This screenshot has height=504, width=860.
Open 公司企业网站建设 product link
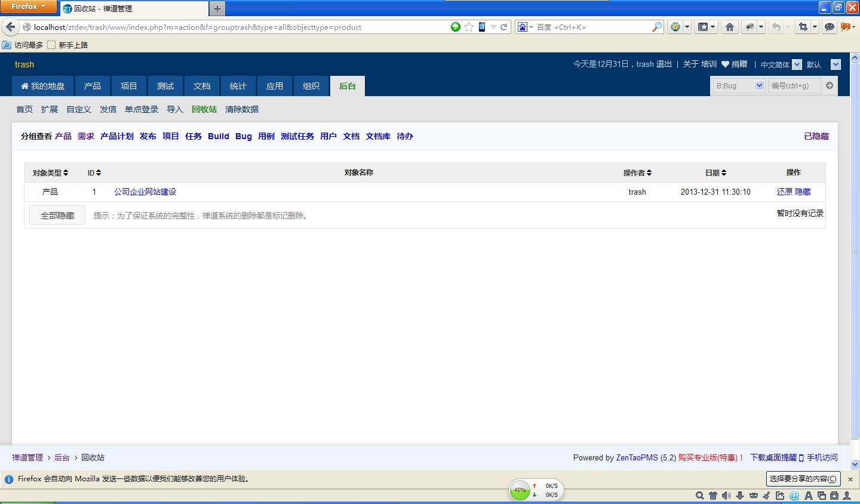[x=145, y=192]
